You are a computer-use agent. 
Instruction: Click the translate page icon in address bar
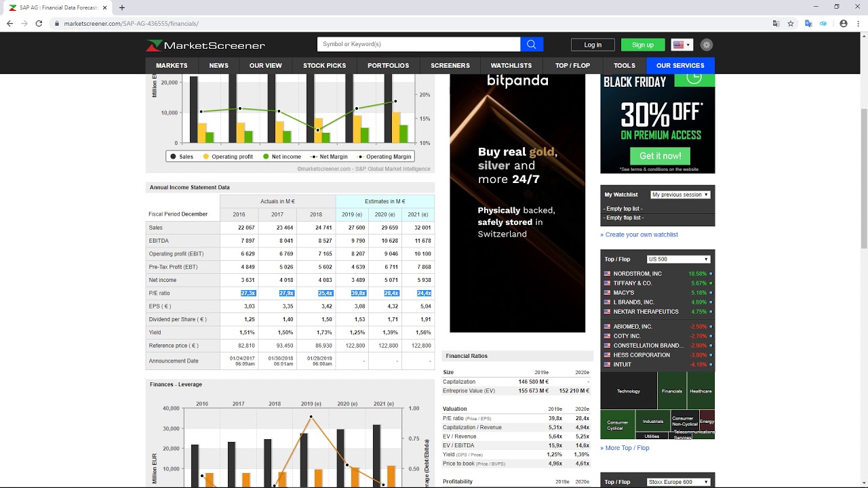pyautogui.click(x=776, y=23)
